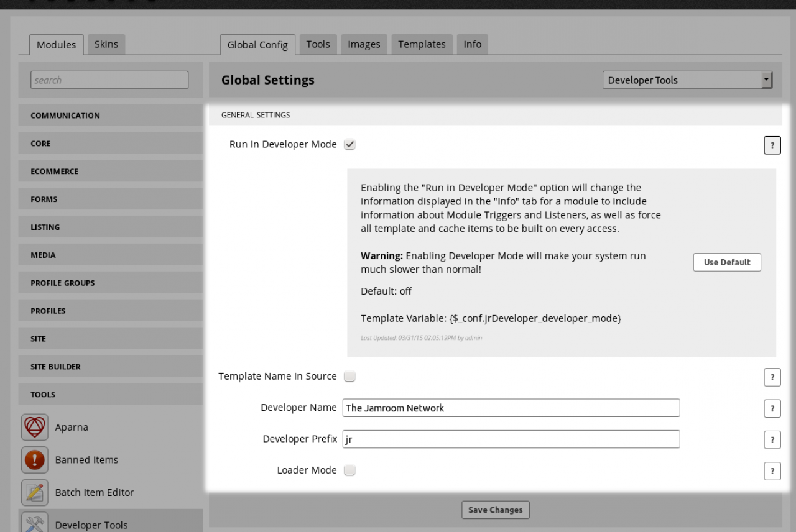The width and height of the screenshot is (796, 532).
Task: Click the Developer Tools wrench icon
Action: [x=35, y=523]
